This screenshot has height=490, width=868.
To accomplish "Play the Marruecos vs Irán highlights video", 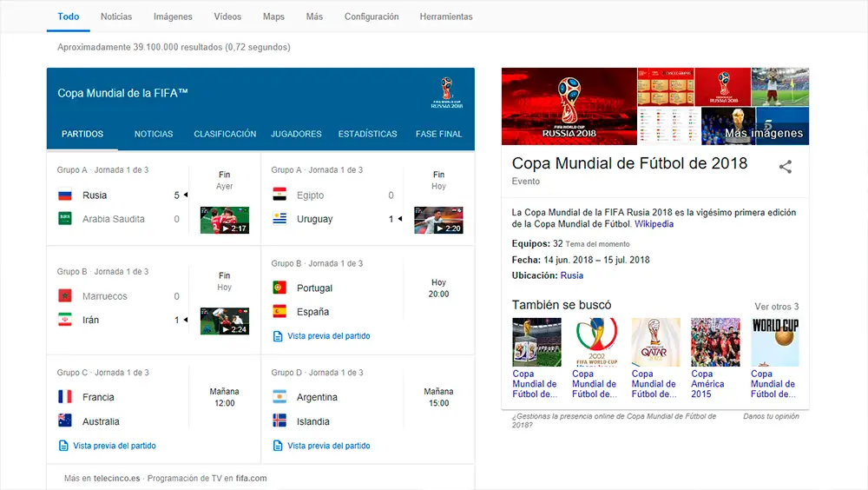I will (x=224, y=321).
